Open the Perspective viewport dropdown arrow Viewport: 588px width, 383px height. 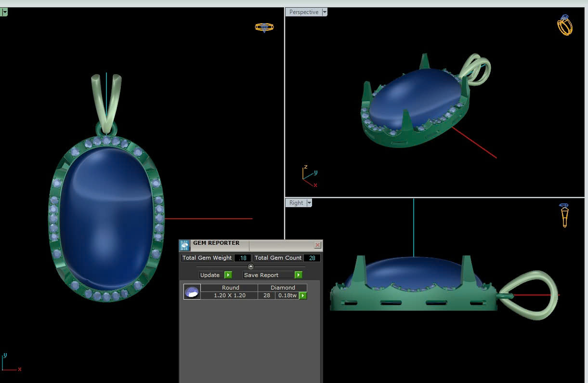click(x=325, y=12)
